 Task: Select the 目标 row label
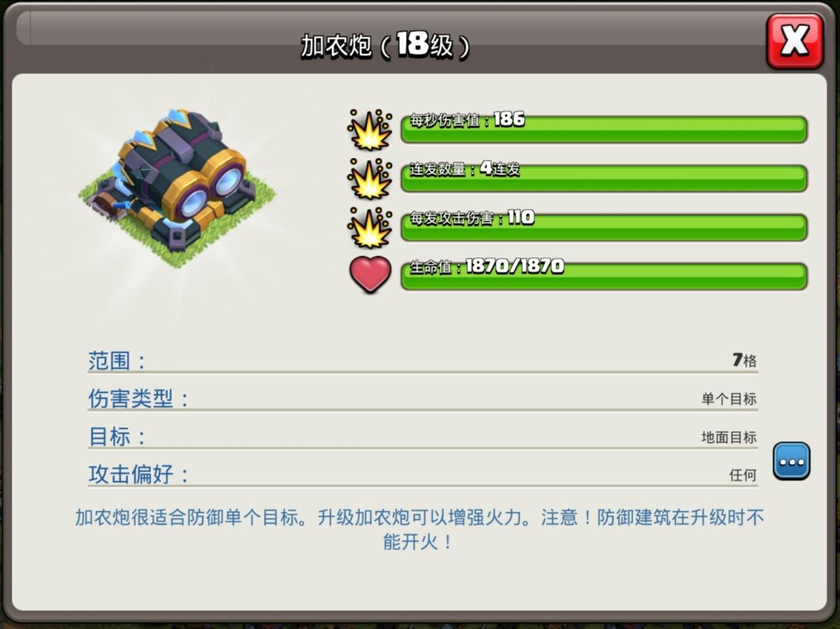pyautogui.click(x=116, y=437)
